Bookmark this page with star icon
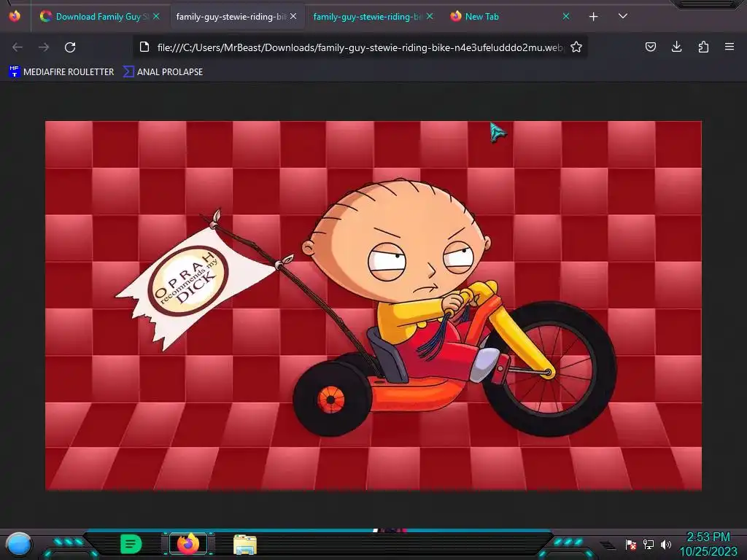The width and height of the screenshot is (747, 560). (576, 47)
